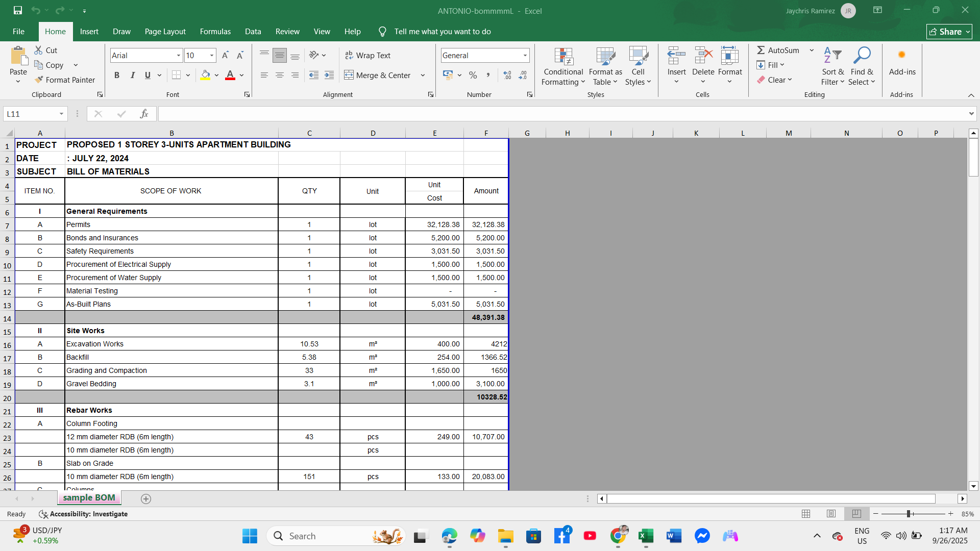Open the General number format dropdown
980x551 pixels.
click(525, 55)
